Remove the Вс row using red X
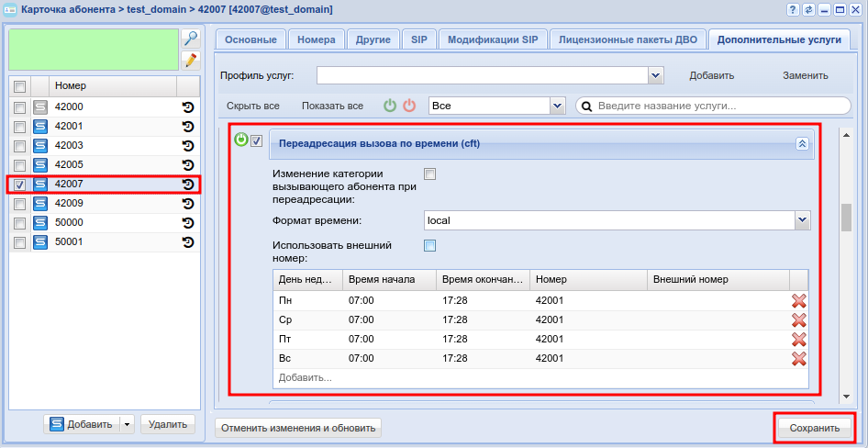868x448 pixels. (798, 358)
